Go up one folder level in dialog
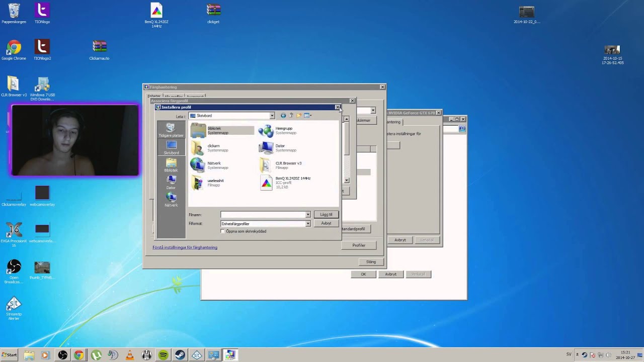This screenshot has width=644, height=362. pyautogui.click(x=291, y=116)
